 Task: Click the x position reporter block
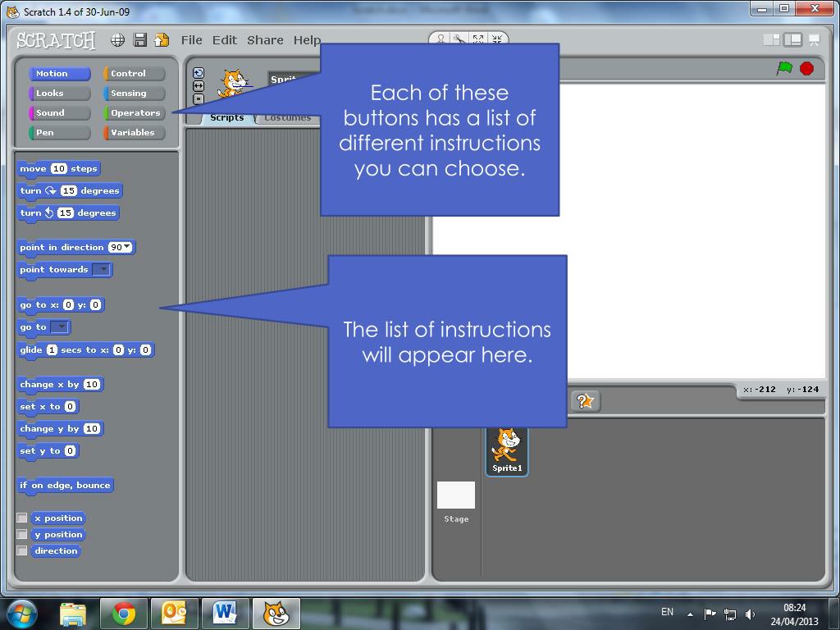(58, 518)
